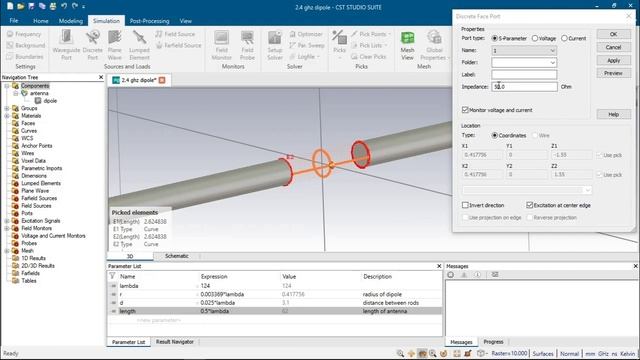Click the magnifier zoom icon in status bar
Viewport: 640px width, 360px height.
pos(400,353)
